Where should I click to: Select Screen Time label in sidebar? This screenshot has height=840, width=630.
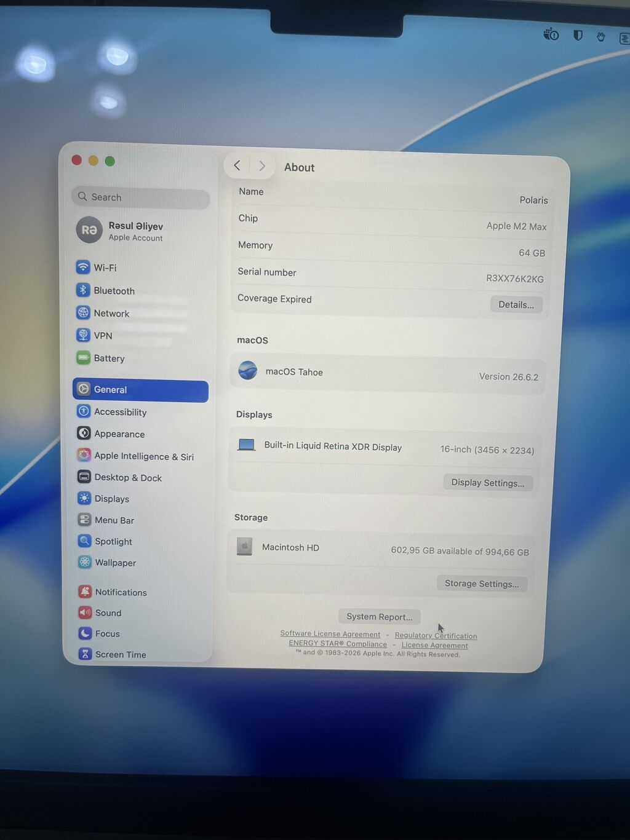pos(121,654)
